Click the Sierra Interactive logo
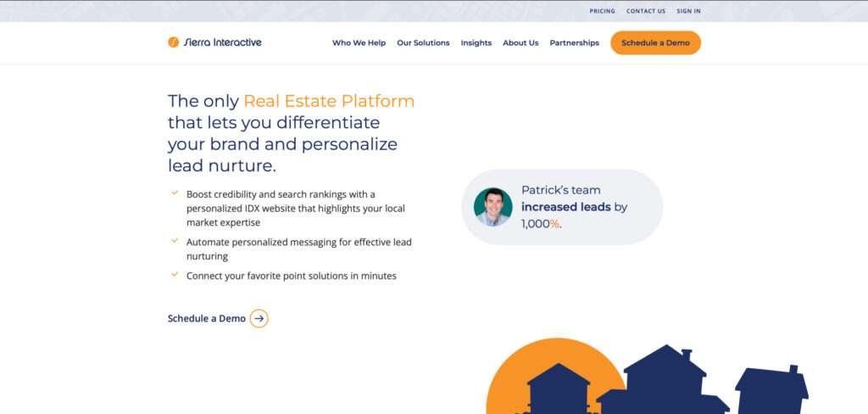868x414 pixels. 214,42
